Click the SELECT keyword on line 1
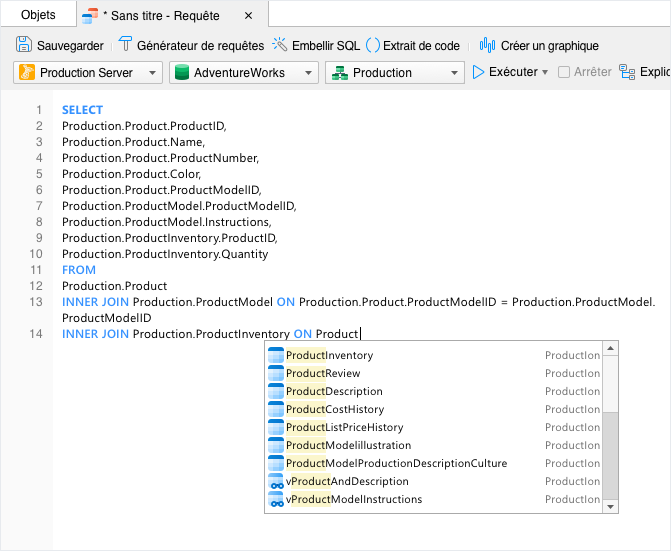The width and height of the screenshot is (671, 551). [x=82, y=110]
